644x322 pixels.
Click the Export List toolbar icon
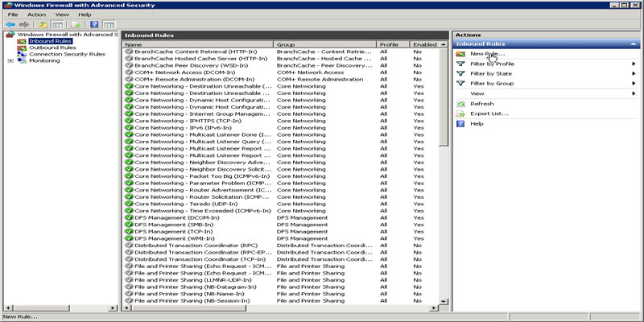point(75,25)
